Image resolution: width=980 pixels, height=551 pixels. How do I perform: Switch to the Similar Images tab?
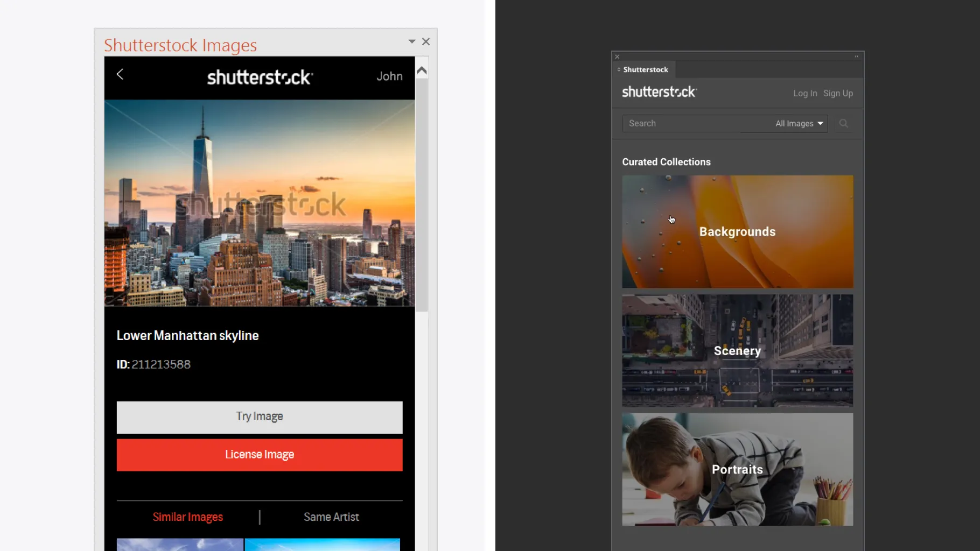pyautogui.click(x=187, y=517)
